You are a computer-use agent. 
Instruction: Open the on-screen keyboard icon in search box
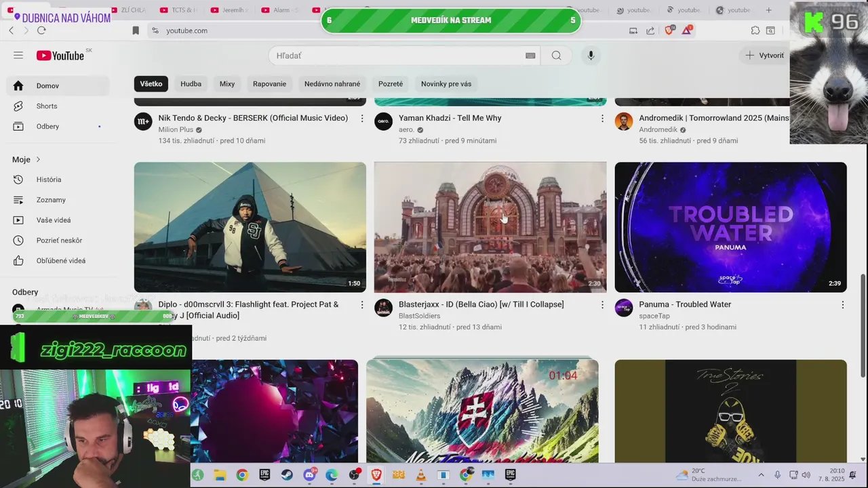pyautogui.click(x=530, y=56)
